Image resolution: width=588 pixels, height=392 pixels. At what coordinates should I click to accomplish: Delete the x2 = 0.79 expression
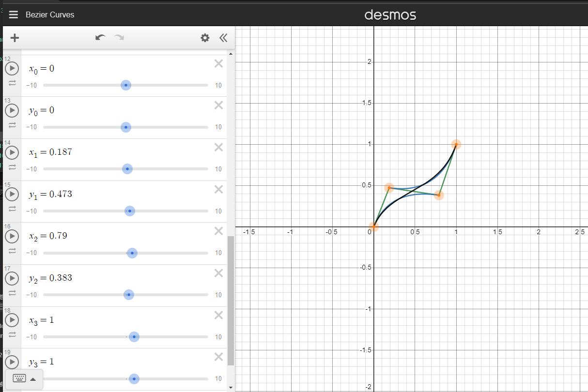(x=218, y=231)
